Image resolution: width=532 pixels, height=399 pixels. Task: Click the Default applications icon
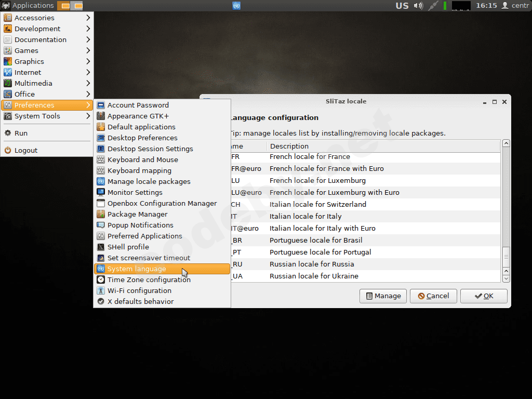(x=101, y=127)
